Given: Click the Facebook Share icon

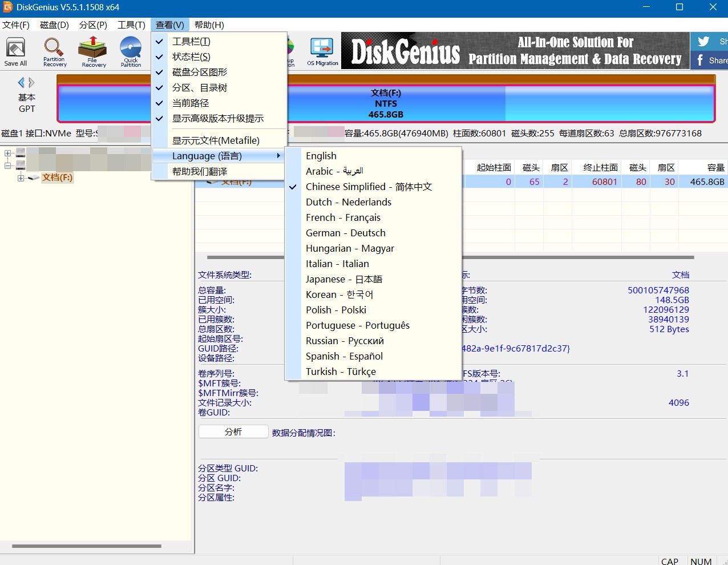Looking at the screenshot, I should 700,60.
